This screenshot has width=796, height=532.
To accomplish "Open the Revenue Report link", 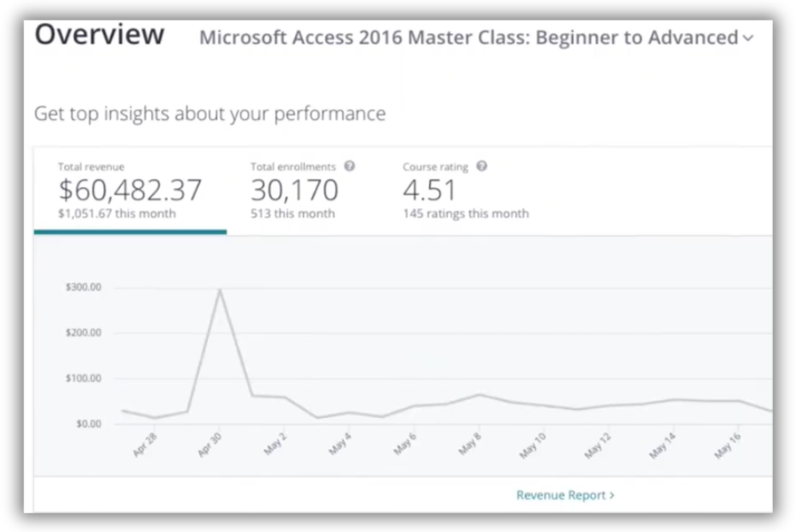I will pos(565,495).
